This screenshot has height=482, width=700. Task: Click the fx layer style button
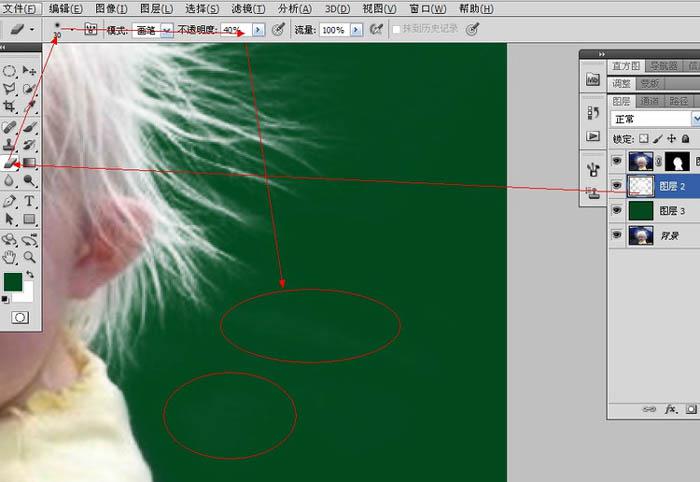point(670,409)
